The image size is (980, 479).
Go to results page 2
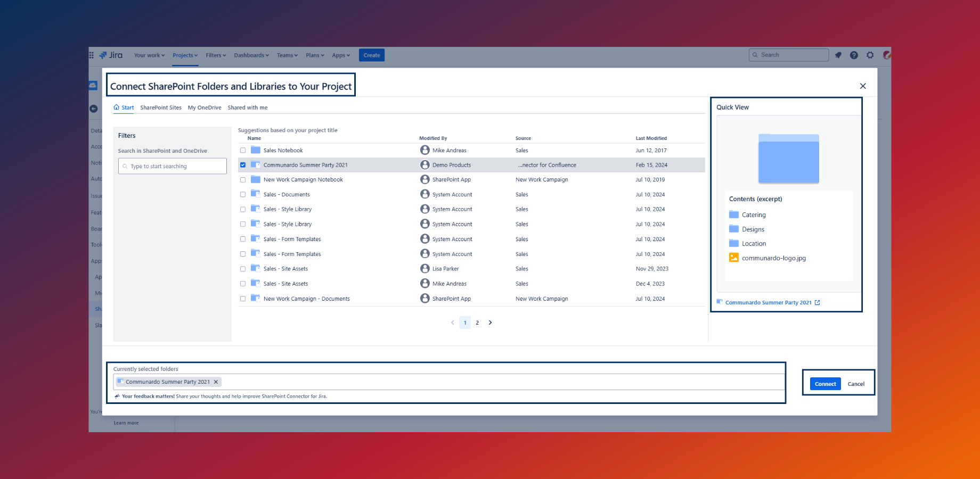[477, 323]
